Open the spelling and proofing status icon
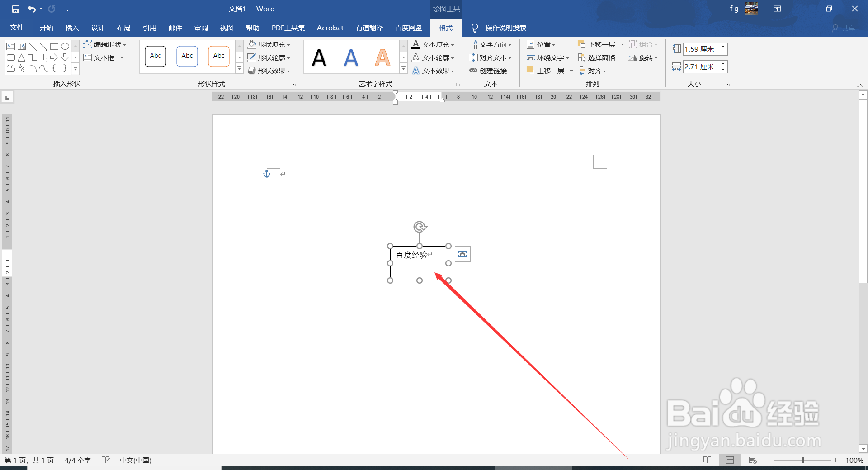Screen dimensions: 868x470 click(x=106, y=460)
